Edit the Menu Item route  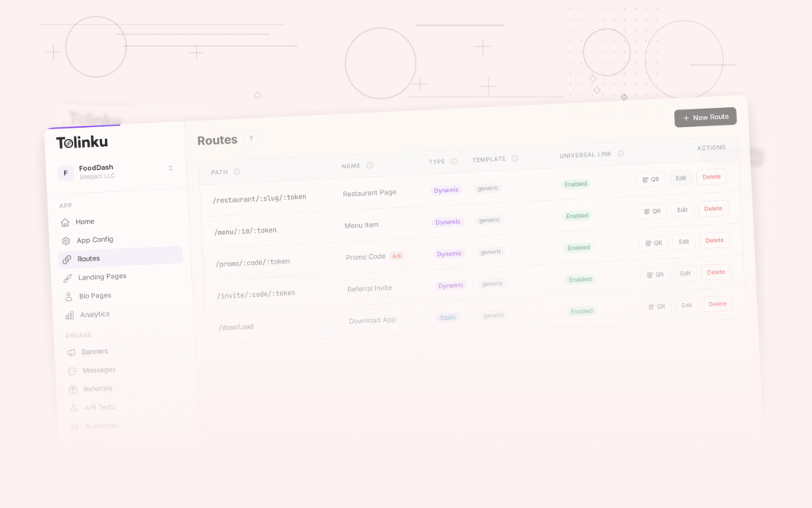point(682,210)
